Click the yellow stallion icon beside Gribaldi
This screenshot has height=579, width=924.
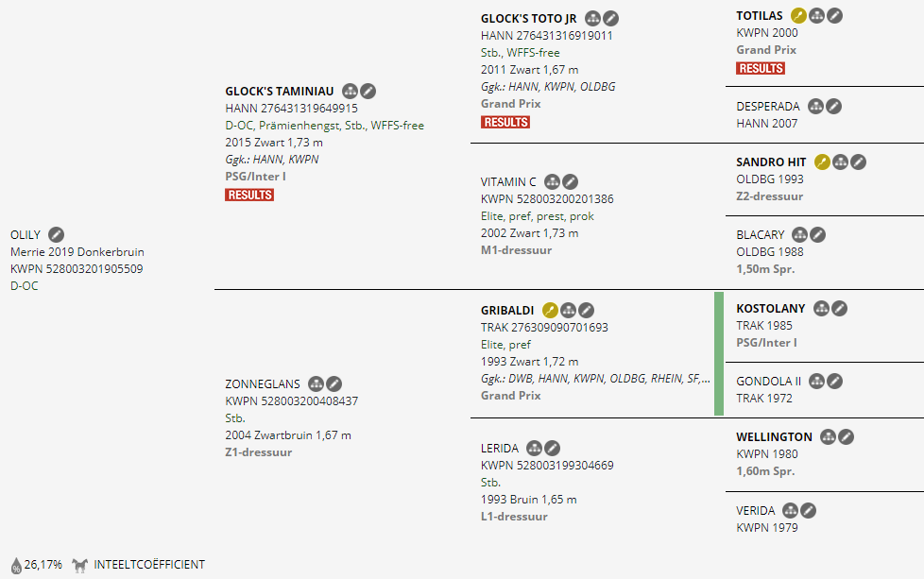coord(550,310)
